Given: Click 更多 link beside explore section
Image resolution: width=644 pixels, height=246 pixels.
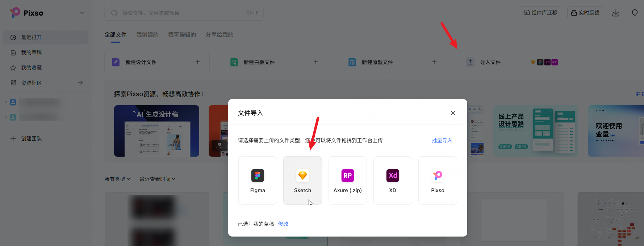Looking at the screenshot, I should click(640, 94).
